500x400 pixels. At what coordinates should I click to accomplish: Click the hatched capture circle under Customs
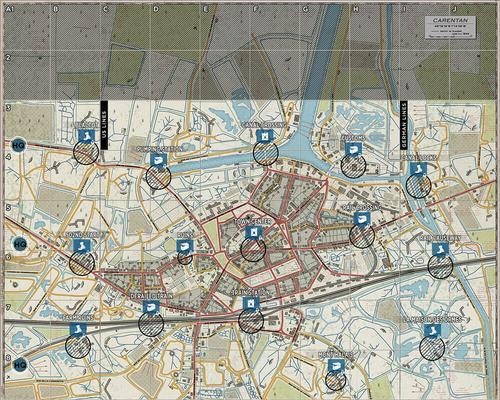(x=354, y=165)
